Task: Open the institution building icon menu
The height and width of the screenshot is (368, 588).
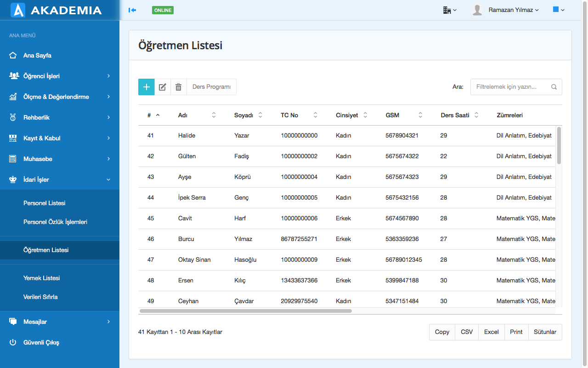Action: click(x=449, y=10)
